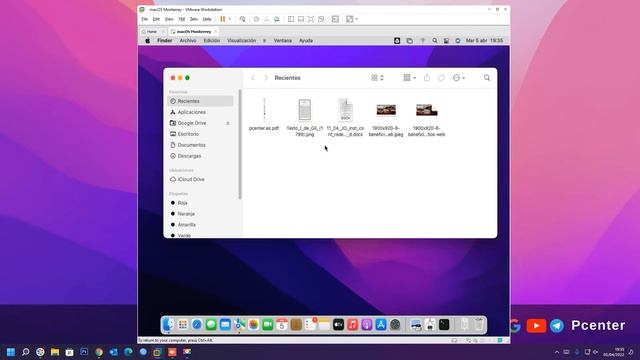This screenshot has height=360, width=640.
Task: Open Calendar from the dock
Action: 282,324
